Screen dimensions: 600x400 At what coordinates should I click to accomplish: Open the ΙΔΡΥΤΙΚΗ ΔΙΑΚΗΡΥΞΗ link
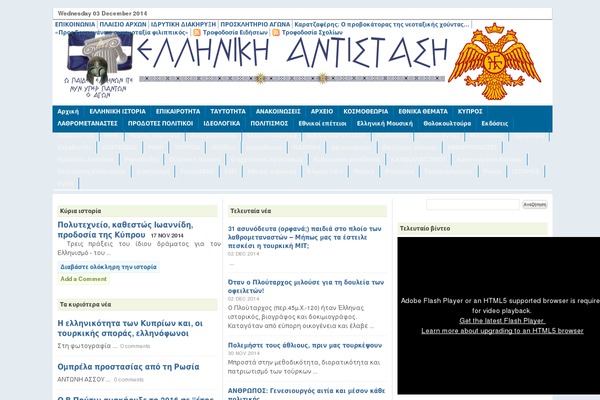click(183, 24)
